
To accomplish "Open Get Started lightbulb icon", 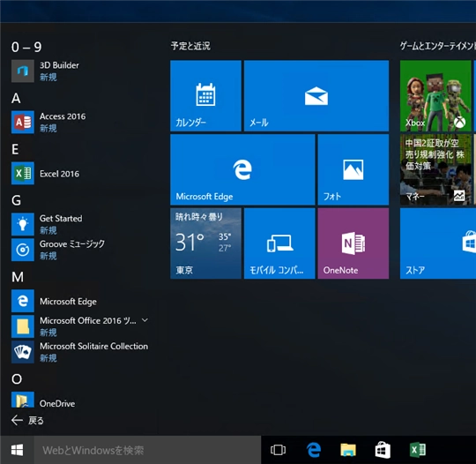I will pos(23,224).
